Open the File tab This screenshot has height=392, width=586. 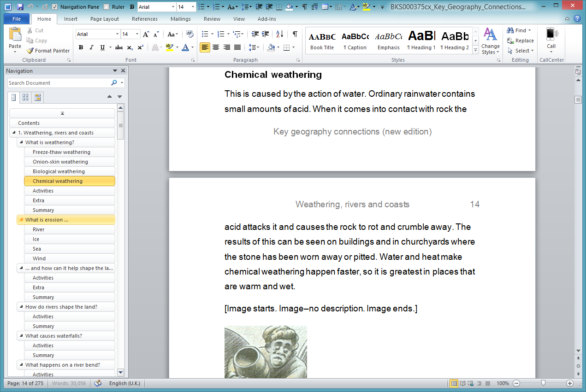pos(17,19)
